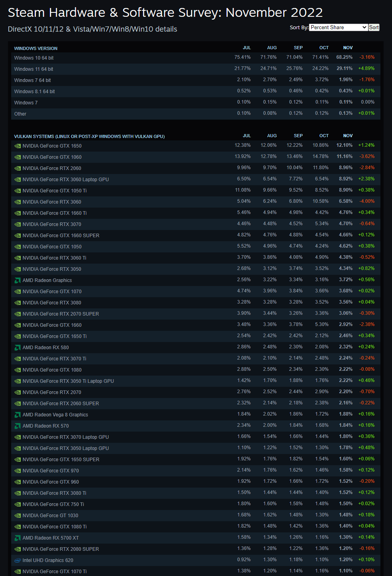Image resolution: width=392 pixels, height=576 pixels.
Task: Click NVIDIA GeForce GTX 1650 SUPER name
Action: [x=61, y=460]
